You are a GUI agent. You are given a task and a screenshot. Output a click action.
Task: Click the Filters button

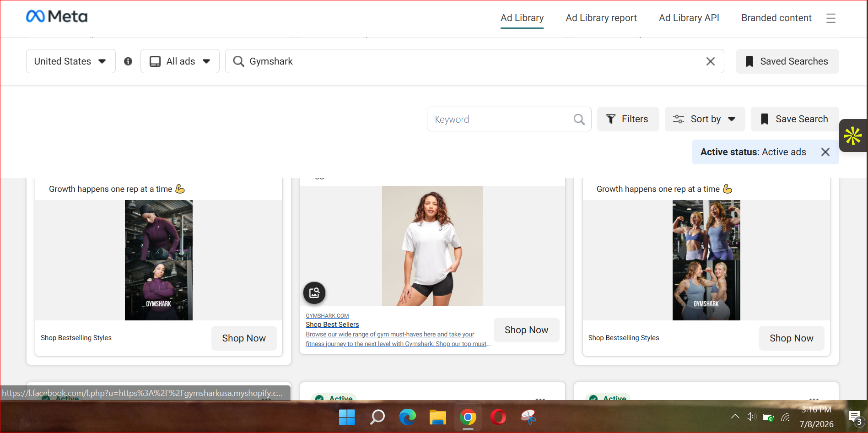coord(628,119)
